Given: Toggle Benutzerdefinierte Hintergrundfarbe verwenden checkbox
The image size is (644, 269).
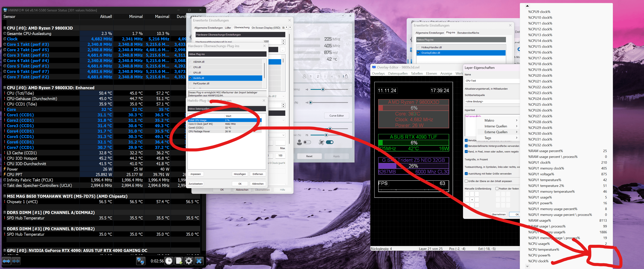Looking at the screenshot, I should (x=466, y=146).
